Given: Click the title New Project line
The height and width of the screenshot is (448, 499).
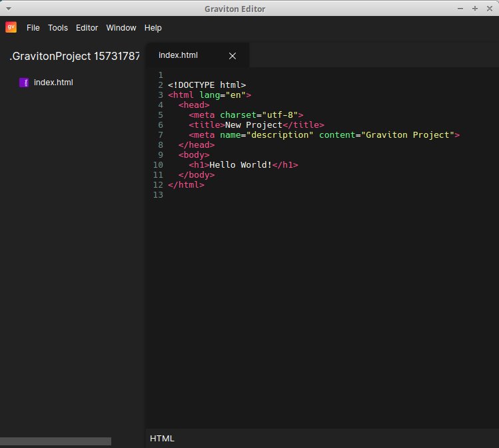Looking at the screenshot, I should click(x=256, y=125).
